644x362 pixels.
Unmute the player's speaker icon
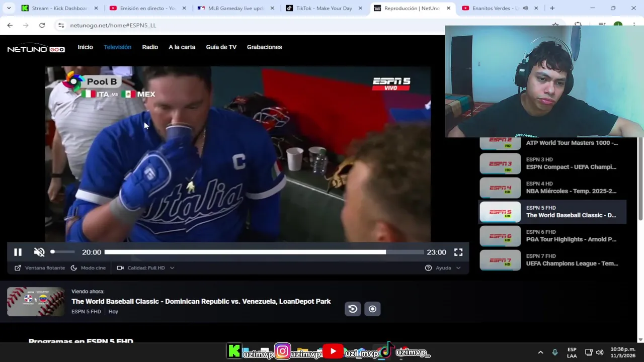click(x=39, y=252)
